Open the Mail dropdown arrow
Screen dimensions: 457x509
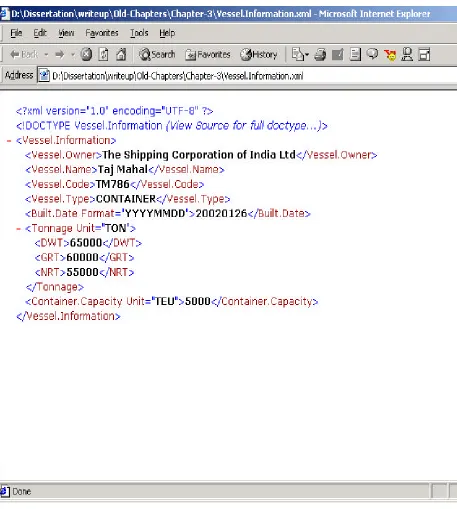(307, 55)
